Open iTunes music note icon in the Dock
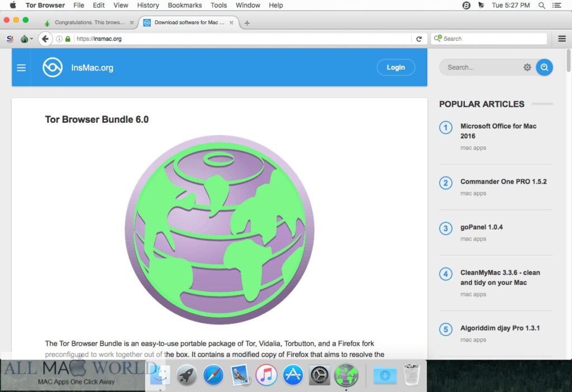The width and height of the screenshot is (572, 392). click(x=266, y=375)
